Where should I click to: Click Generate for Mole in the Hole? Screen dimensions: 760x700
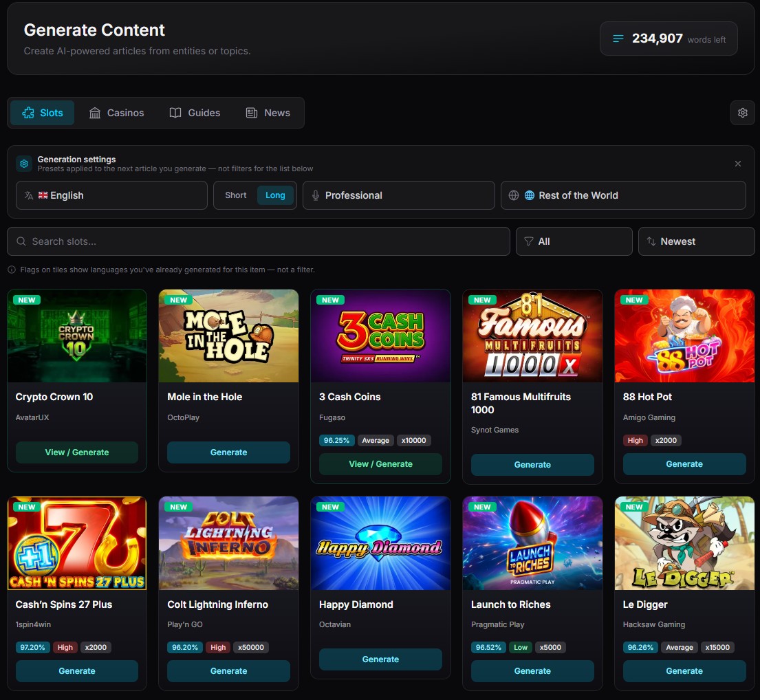[229, 452]
